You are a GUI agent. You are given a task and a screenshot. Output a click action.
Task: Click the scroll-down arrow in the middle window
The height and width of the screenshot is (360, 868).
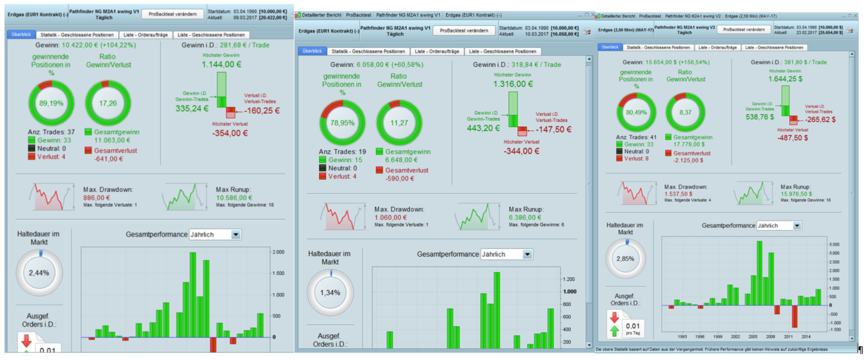[x=589, y=344]
